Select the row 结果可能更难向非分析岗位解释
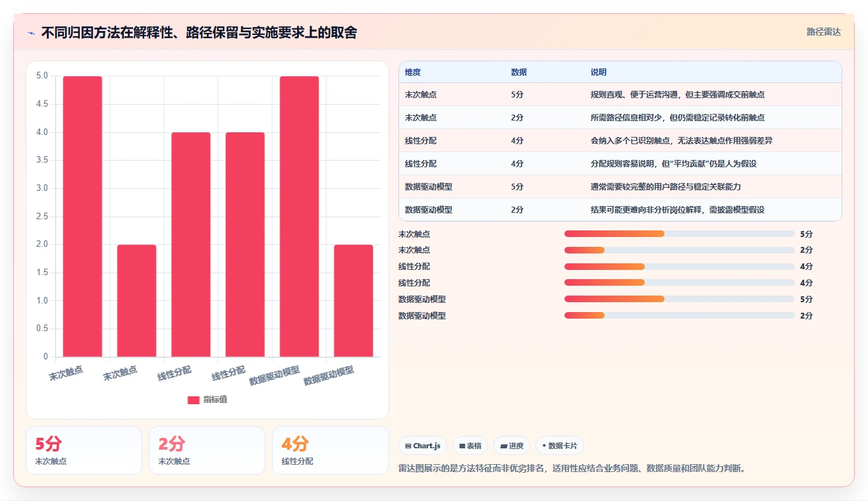The width and height of the screenshot is (868, 501). 620,209
